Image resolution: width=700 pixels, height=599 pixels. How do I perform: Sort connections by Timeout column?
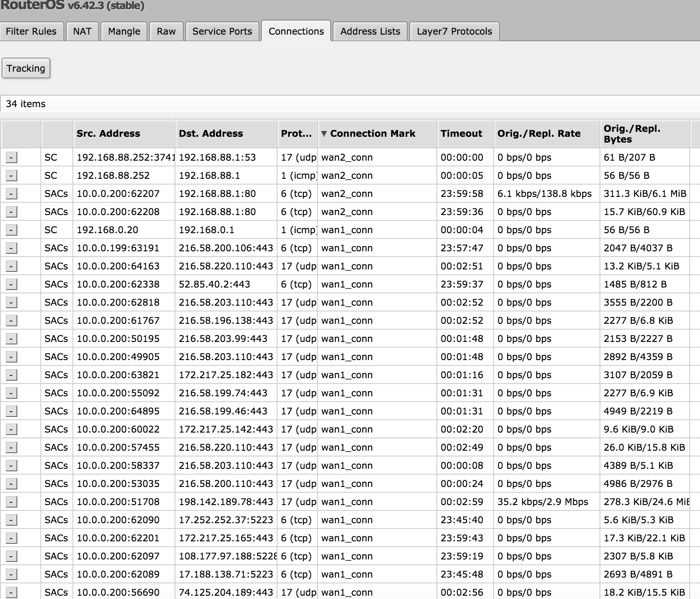coord(461,133)
